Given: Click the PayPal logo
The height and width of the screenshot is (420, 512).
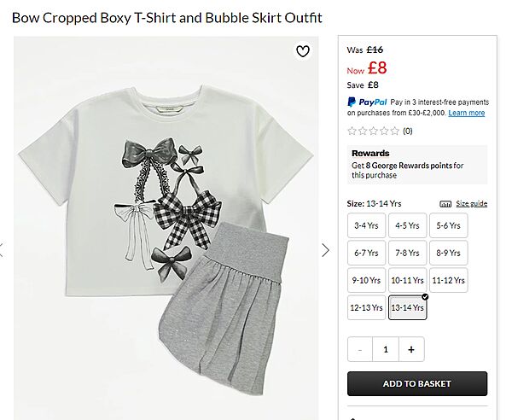Looking at the screenshot, I should [368, 102].
